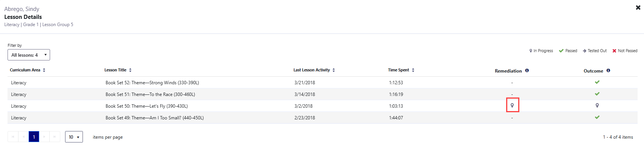
Task: Click the Remediation info icon
Action: [x=527, y=70]
